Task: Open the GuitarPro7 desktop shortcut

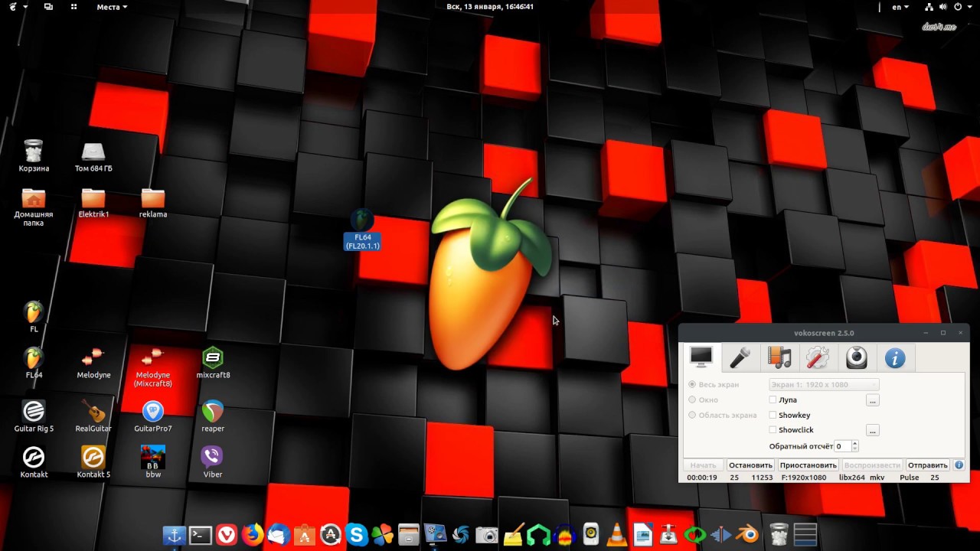Action: tap(153, 416)
